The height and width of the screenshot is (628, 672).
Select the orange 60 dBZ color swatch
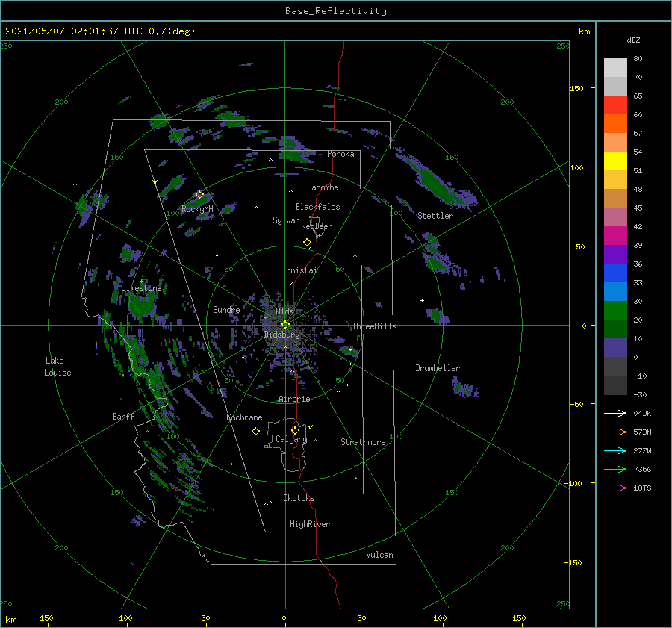coord(615,124)
